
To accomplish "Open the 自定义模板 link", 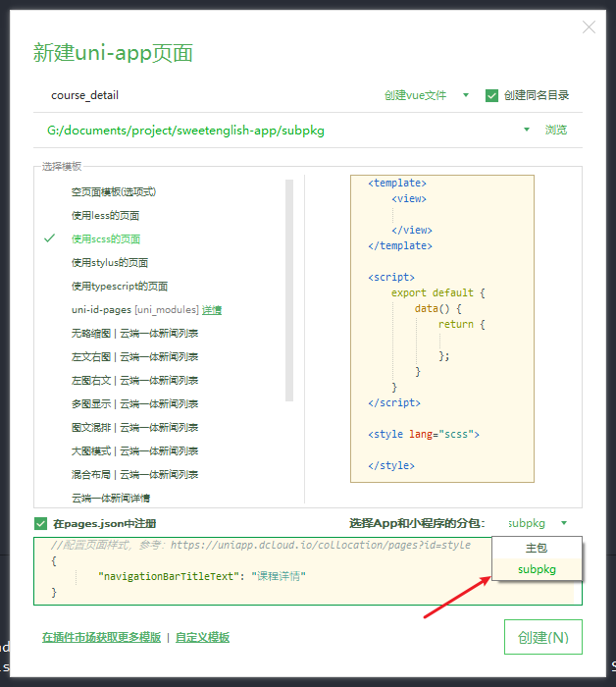I will pyautogui.click(x=202, y=637).
